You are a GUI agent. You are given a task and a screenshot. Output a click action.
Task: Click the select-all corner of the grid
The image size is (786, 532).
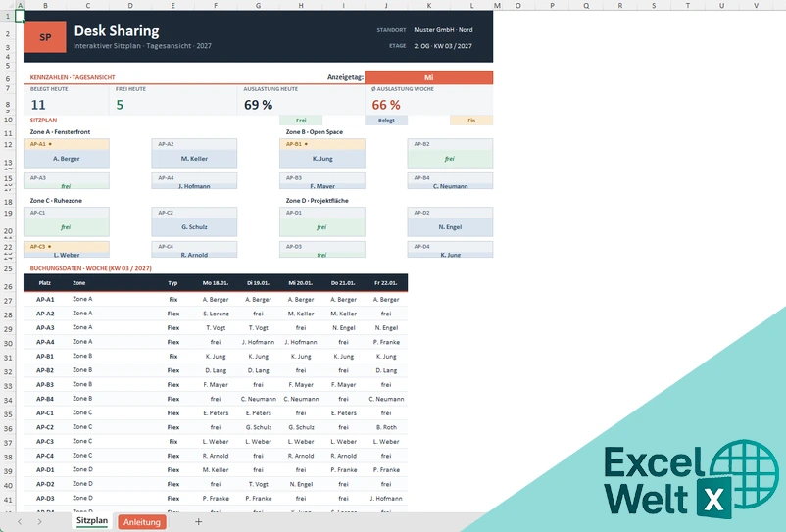pos(8,5)
